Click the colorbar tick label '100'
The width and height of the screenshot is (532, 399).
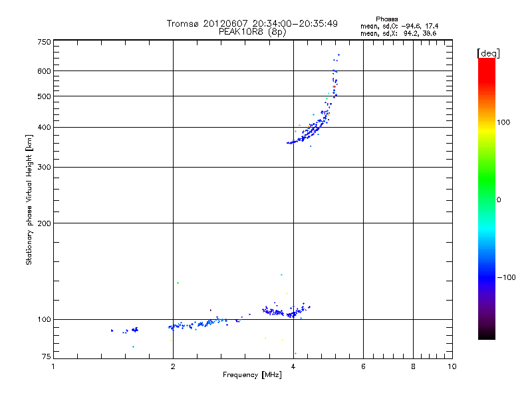[x=503, y=122]
